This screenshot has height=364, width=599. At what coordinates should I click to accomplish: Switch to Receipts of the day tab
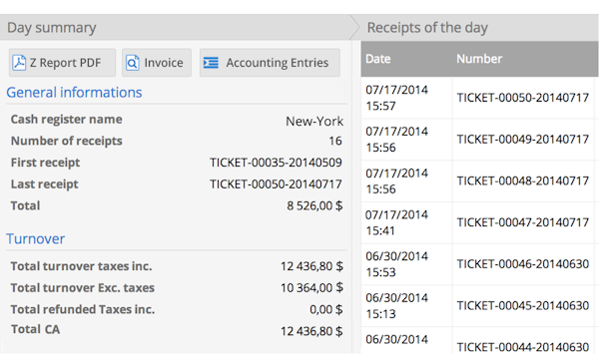(x=427, y=28)
